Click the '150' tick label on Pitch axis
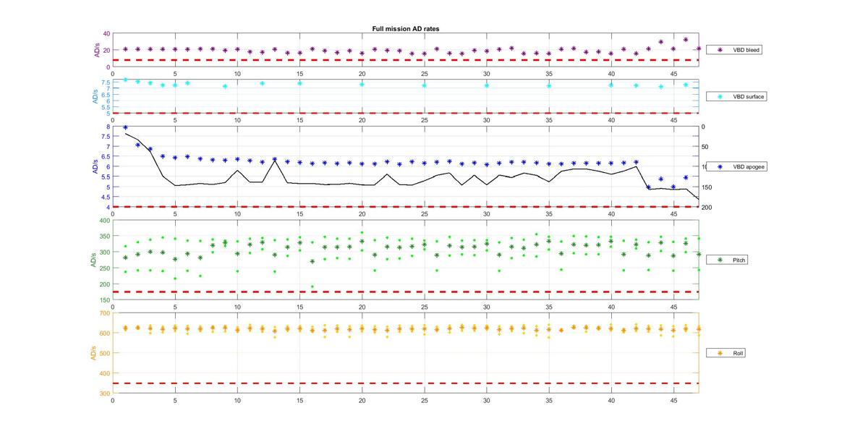This screenshot has height=442, width=868. pyautogui.click(x=105, y=299)
